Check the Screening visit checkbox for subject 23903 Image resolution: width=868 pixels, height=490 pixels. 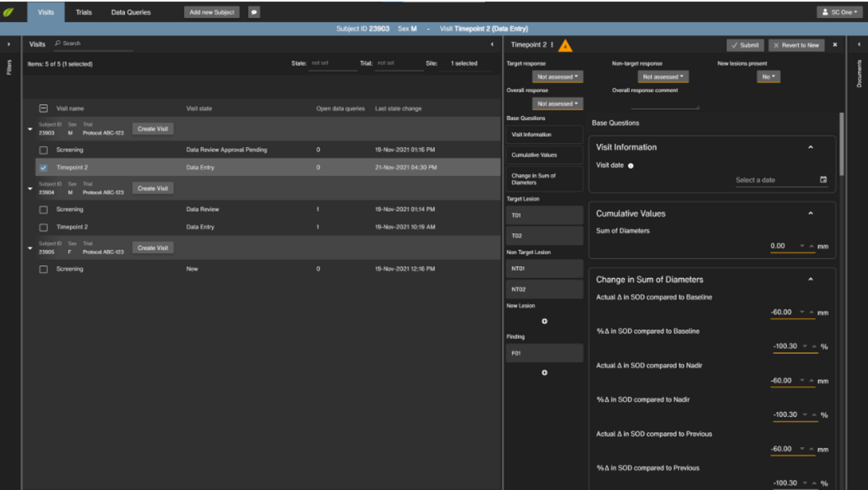(x=44, y=150)
